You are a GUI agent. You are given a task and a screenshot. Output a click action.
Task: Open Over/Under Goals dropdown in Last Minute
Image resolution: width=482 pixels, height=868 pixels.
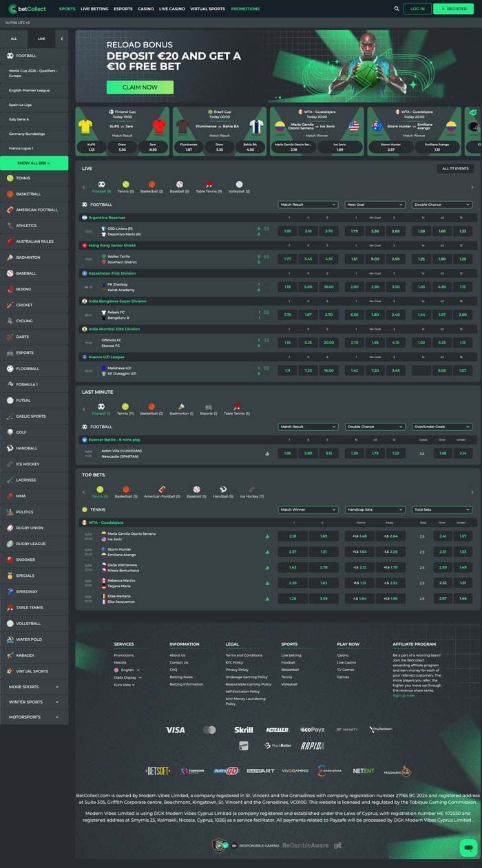click(441, 427)
